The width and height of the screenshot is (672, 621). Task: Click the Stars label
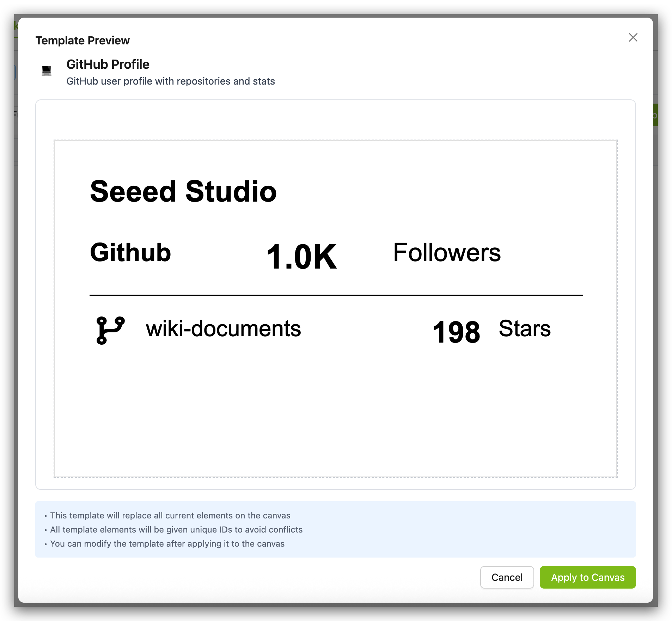[x=525, y=328]
